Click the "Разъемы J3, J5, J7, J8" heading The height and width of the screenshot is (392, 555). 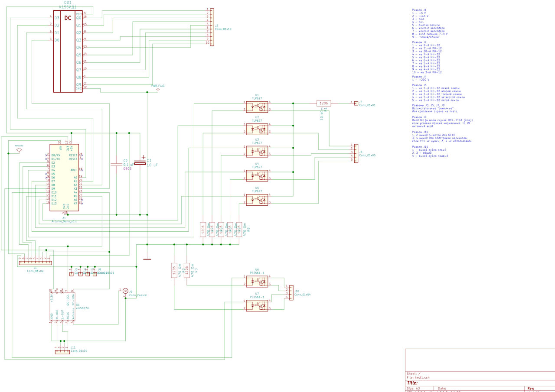tap(428, 105)
